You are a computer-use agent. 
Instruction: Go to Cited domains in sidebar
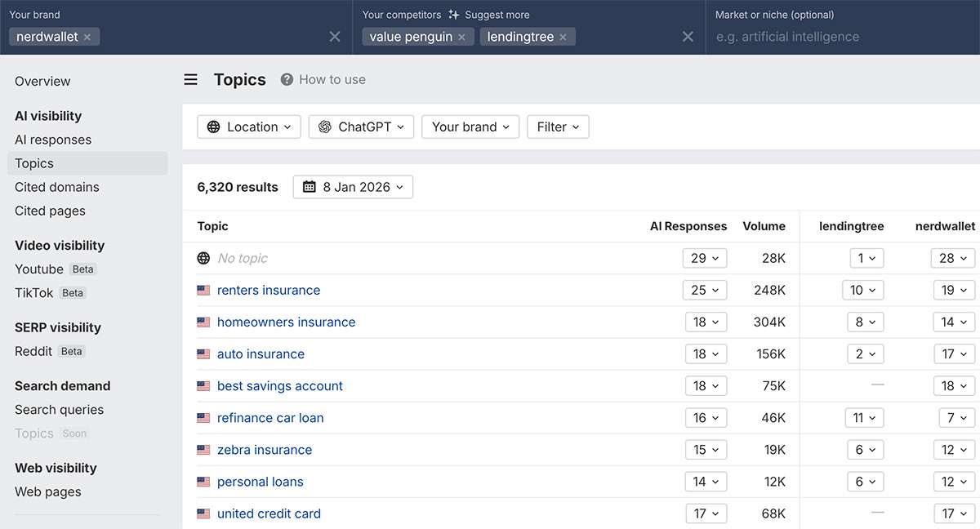pos(57,187)
